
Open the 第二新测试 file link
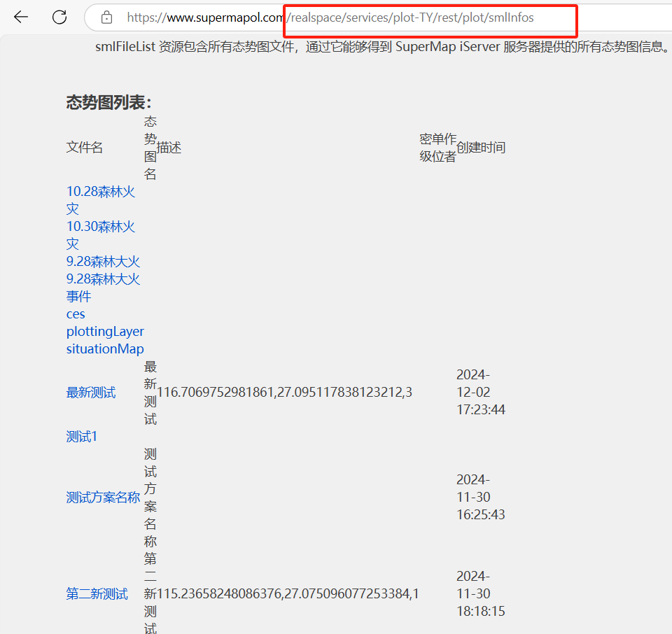pyautogui.click(x=97, y=593)
